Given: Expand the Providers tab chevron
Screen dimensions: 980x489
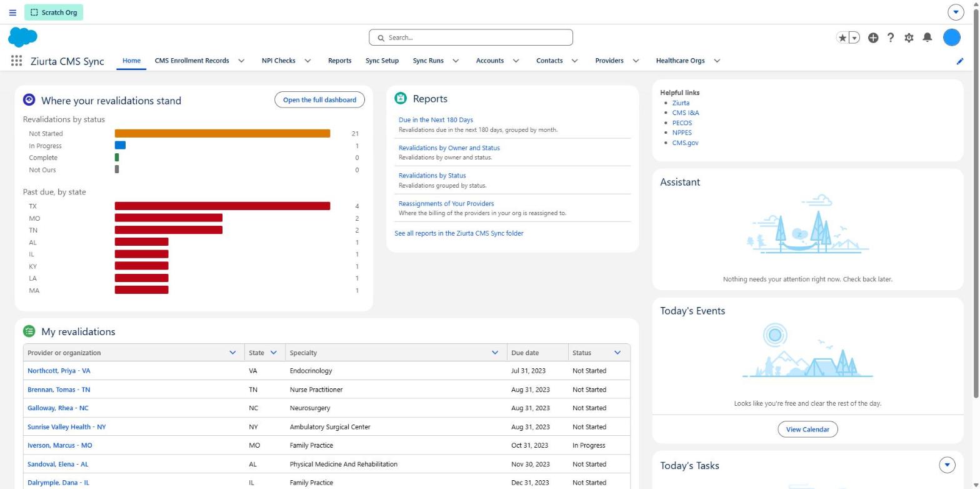Looking at the screenshot, I should tap(636, 61).
